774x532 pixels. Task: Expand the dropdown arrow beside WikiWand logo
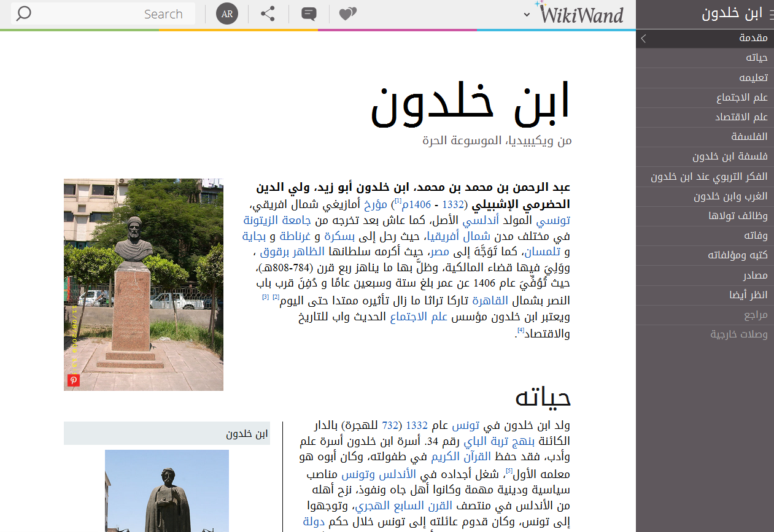point(527,15)
